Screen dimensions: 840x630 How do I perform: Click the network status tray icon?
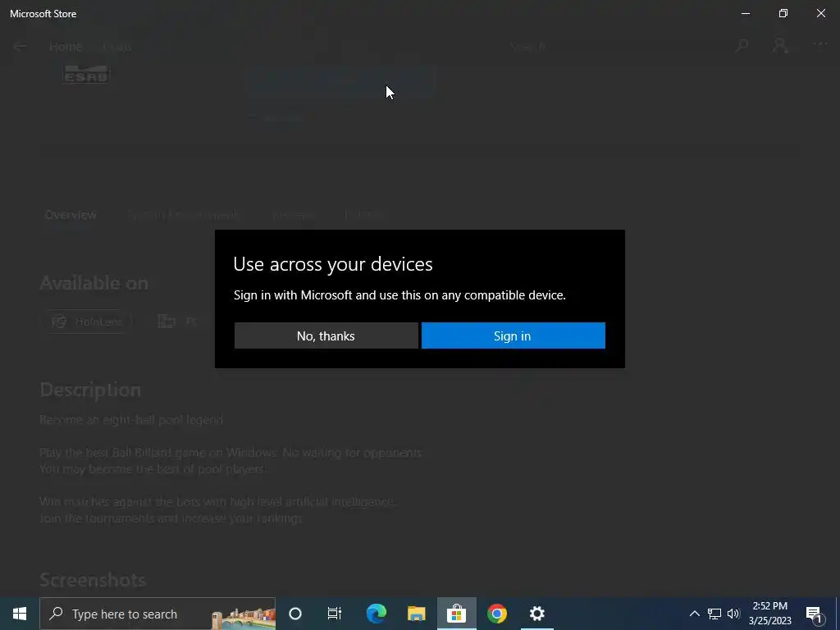(714, 614)
